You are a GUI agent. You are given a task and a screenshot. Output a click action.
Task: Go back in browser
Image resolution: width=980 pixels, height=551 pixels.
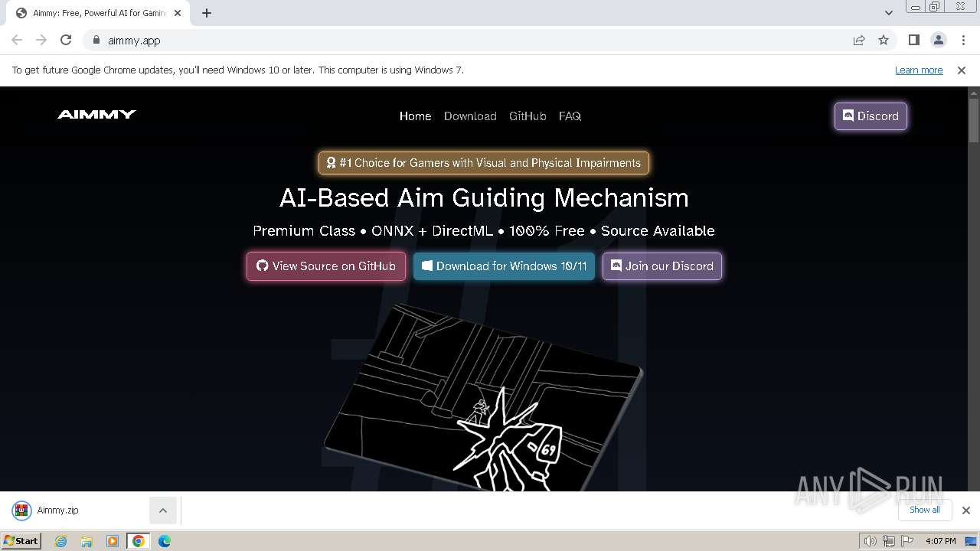click(17, 41)
